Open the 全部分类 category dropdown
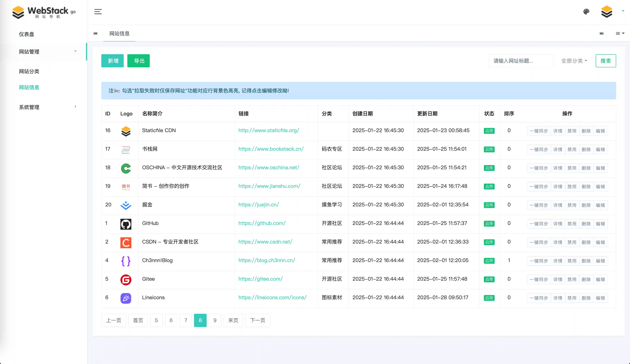This screenshot has height=364, width=630. point(574,61)
